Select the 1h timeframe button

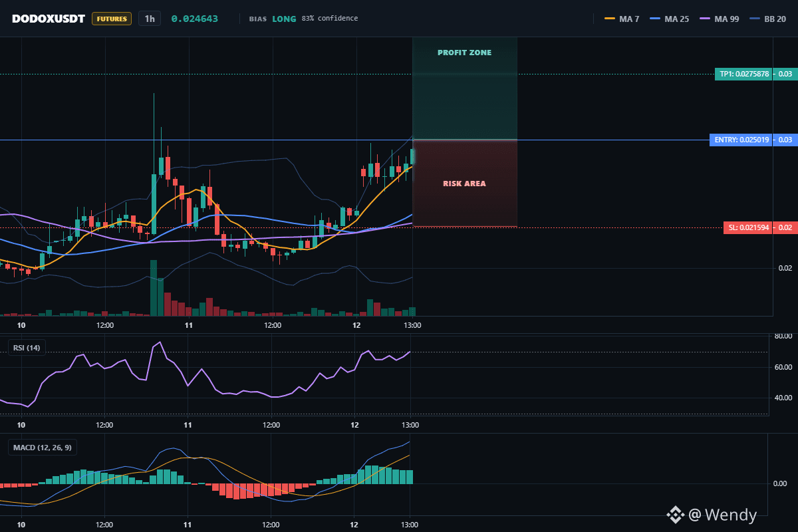pyautogui.click(x=150, y=19)
